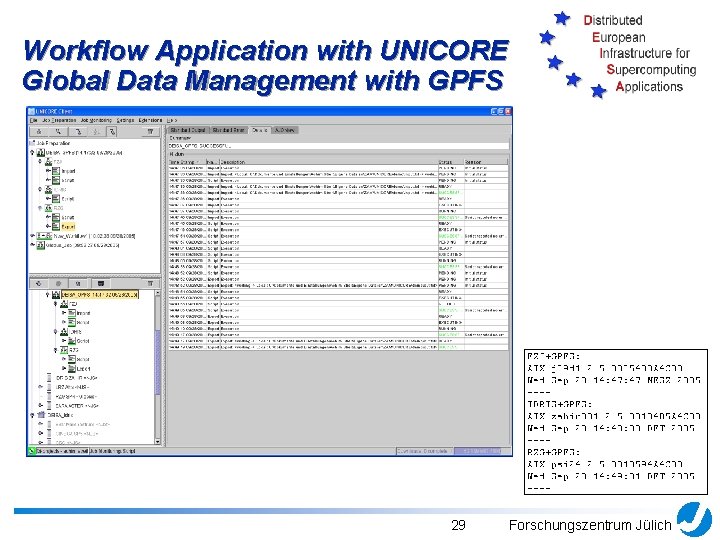Collapse the highlighted job in monitoring tree
Image resolution: width=720 pixels, height=540 pixels.
47,294
